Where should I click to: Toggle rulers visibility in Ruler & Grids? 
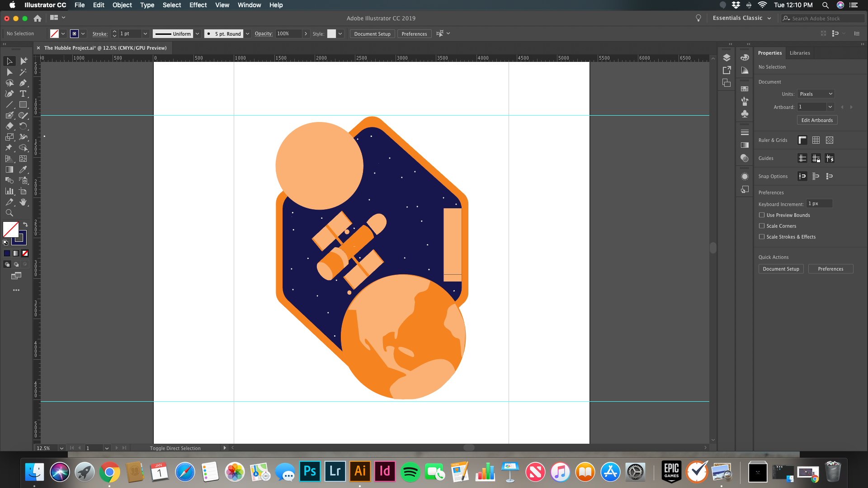click(x=802, y=140)
